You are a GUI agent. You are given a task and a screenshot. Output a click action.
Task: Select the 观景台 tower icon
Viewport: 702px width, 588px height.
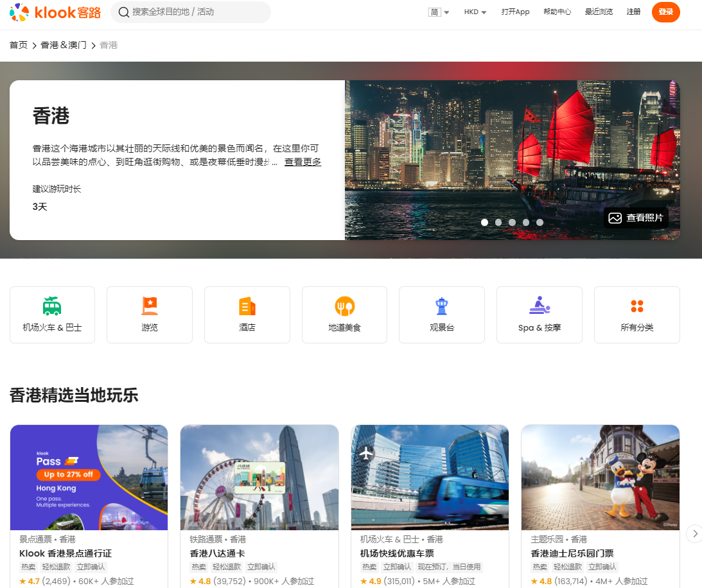pos(442,306)
